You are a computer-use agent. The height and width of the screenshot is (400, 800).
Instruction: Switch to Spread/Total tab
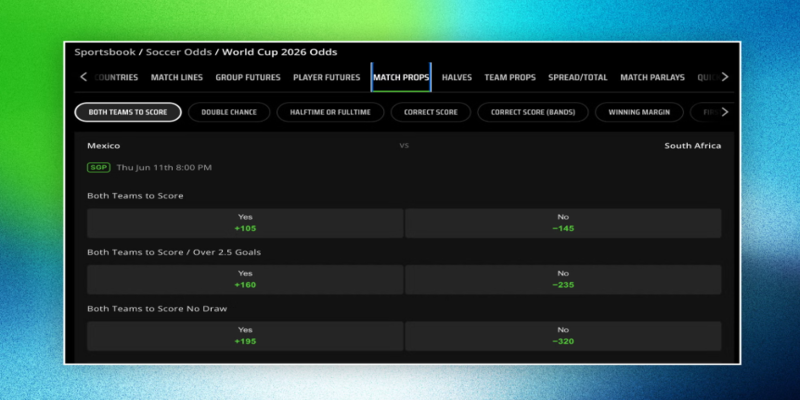pos(578,78)
